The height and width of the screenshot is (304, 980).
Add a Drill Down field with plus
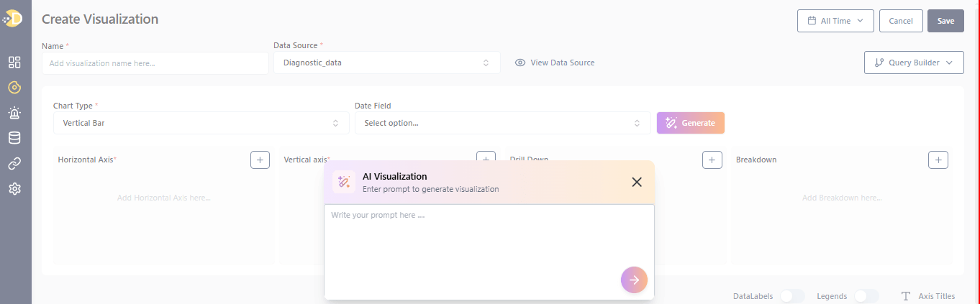click(x=712, y=160)
